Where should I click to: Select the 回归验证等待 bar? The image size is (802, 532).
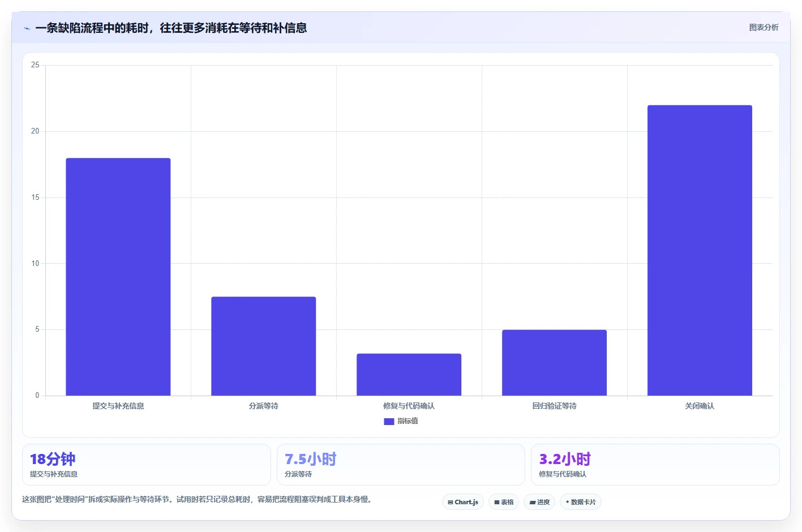554,363
